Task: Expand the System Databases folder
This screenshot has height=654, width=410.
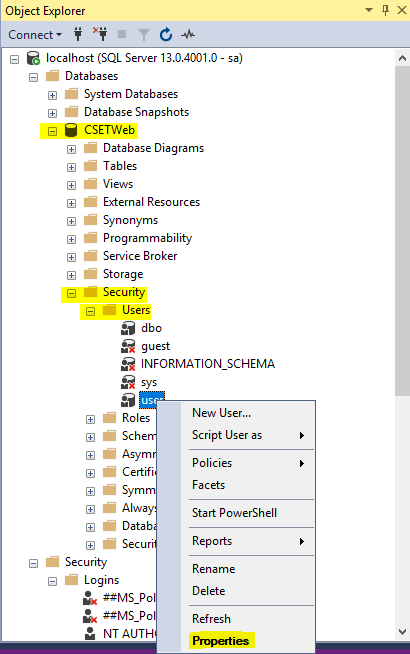Action: [52, 96]
